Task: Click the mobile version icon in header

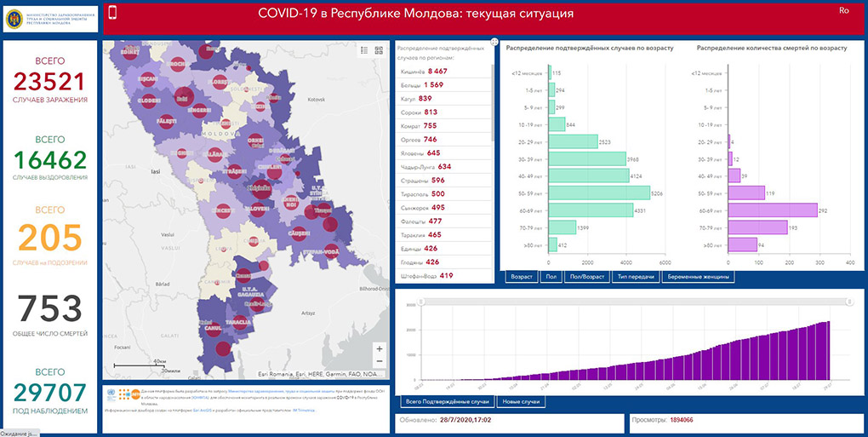Action: coord(112,13)
